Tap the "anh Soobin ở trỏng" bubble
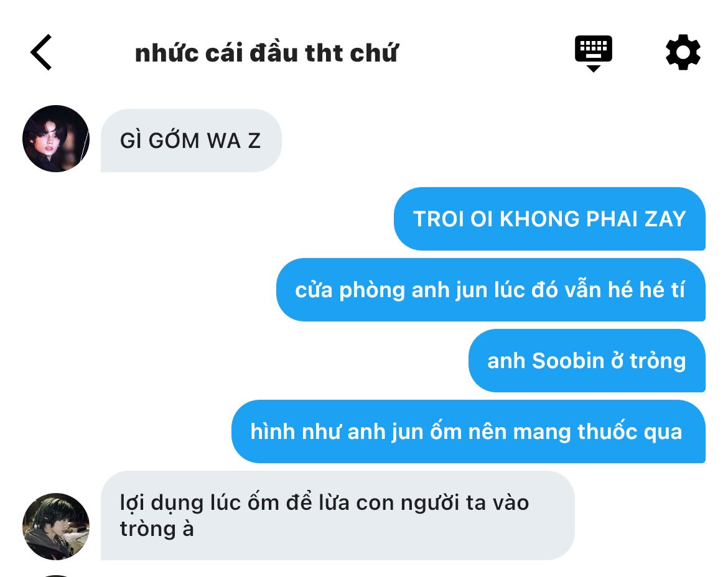The height and width of the screenshot is (577, 728). (x=587, y=361)
